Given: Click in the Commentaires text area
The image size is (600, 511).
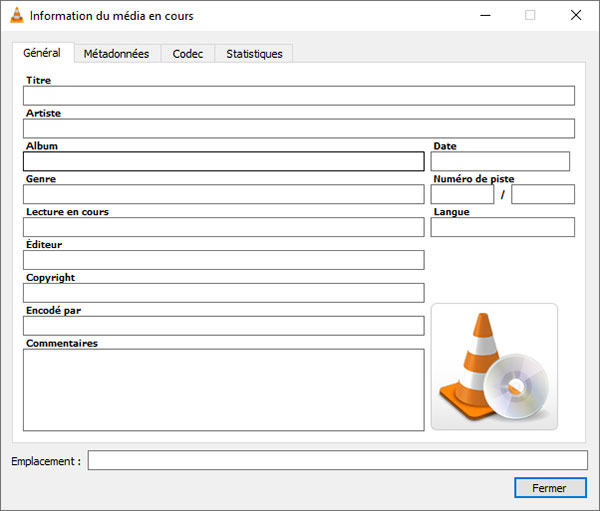Looking at the screenshot, I should coord(223,389).
